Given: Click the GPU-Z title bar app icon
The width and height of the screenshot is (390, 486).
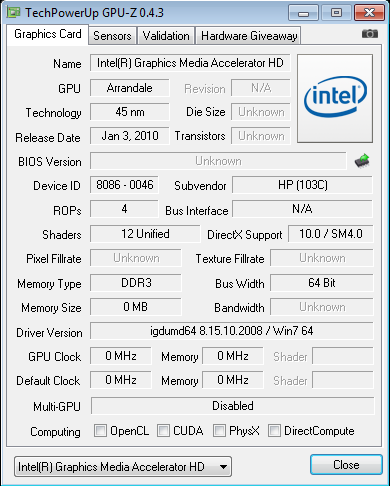Looking at the screenshot, I should tap(14, 13).
